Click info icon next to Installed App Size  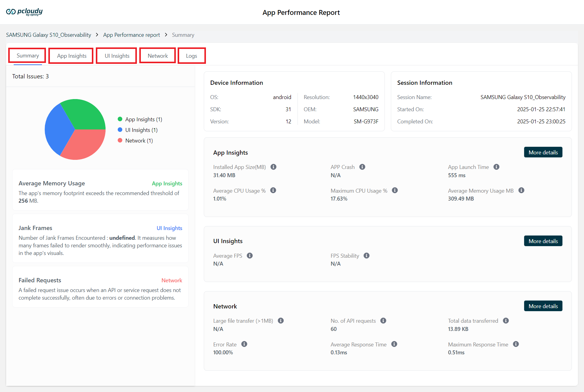[273, 167]
